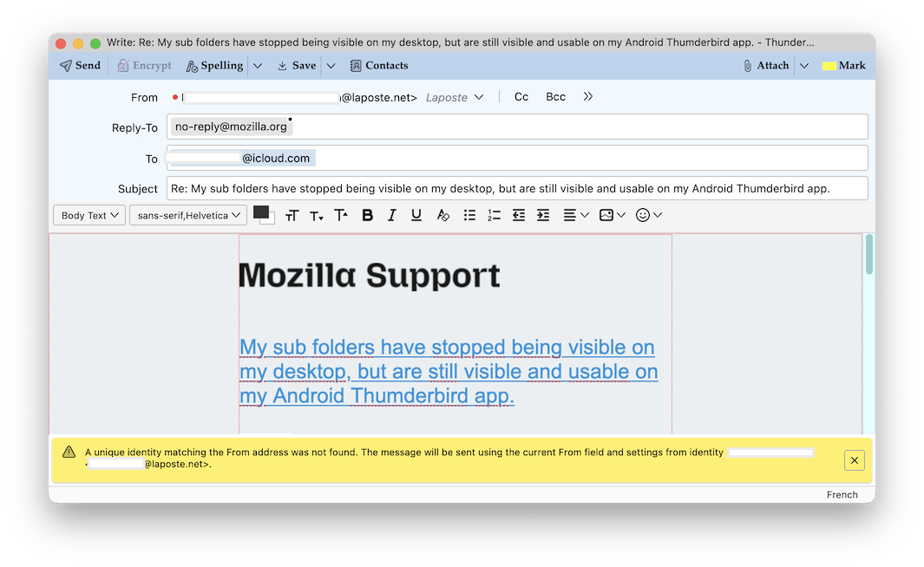Open the text alignment dropdown
Viewport: 924px width, 567px height.
click(575, 216)
